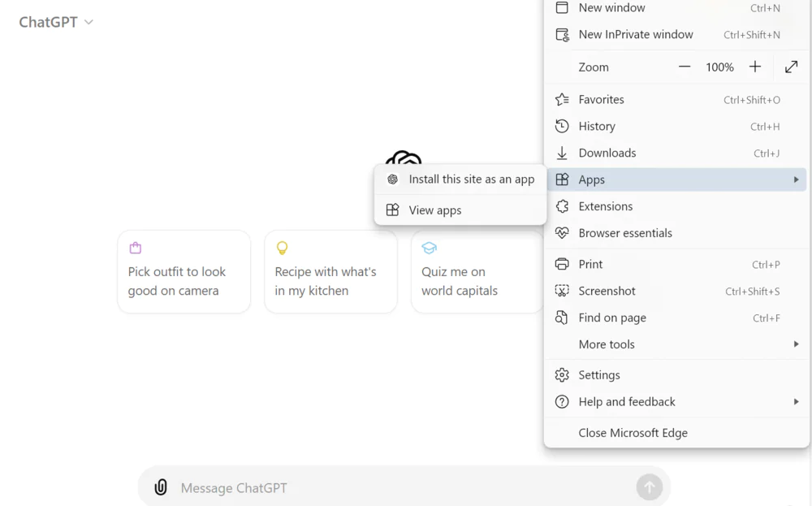Screen dimensions: 812x506
Task: Click the Help and feedback question icon
Action: pyautogui.click(x=562, y=402)
